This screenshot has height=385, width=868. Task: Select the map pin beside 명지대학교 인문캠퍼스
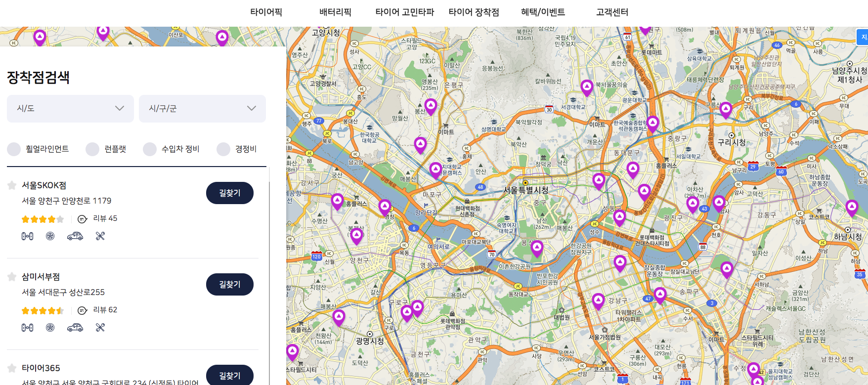(435, 171)
